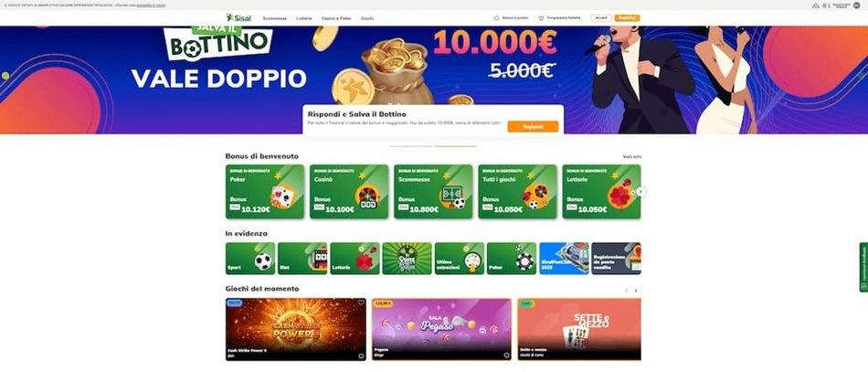Select second banner slide indicator bar

pos(456,146)
